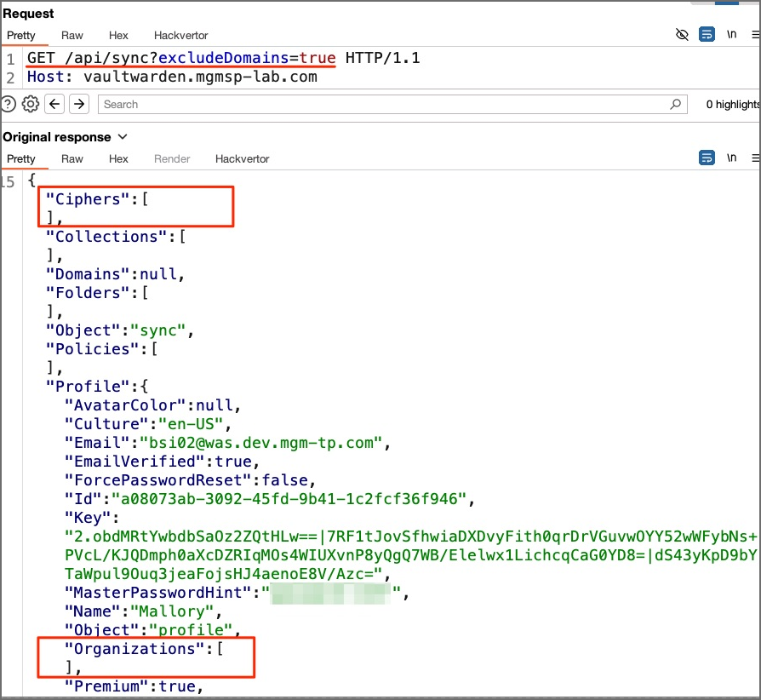Viewport: 761px width, 700px height.
Task: Switch to the Raw tab in Request
Action: tap(72, 36)
